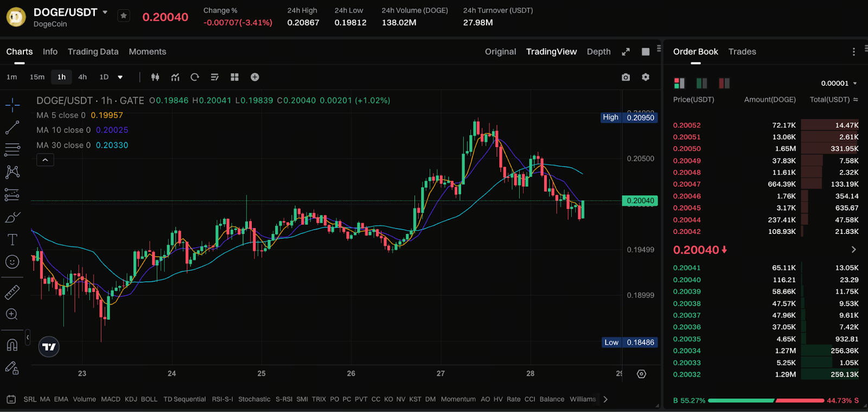
Task: Click the buy/sell ratio bar
Action: point(765,401)
